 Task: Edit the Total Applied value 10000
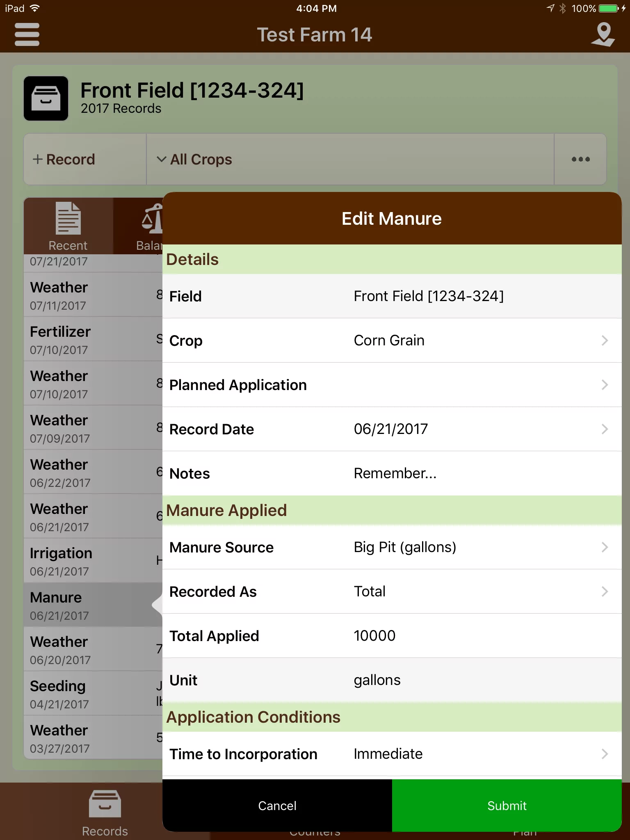pyautogui.click(x=392, y=636)
